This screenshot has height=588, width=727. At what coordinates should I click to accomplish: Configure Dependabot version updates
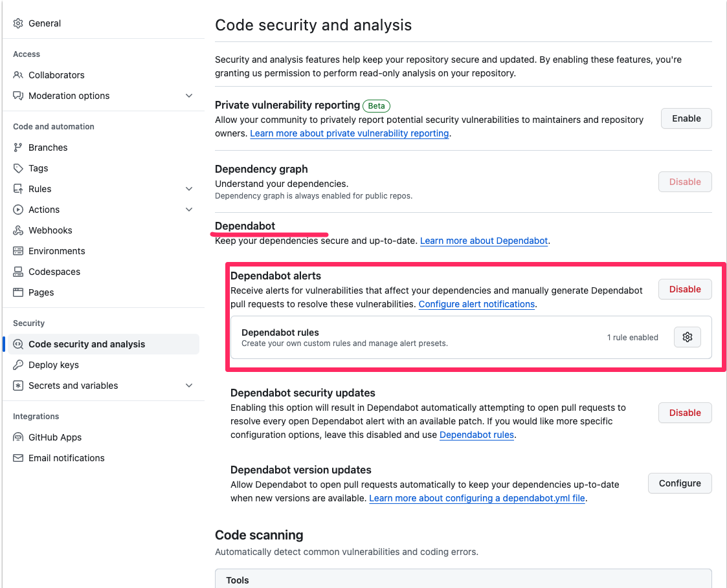(x=680, y=483)
